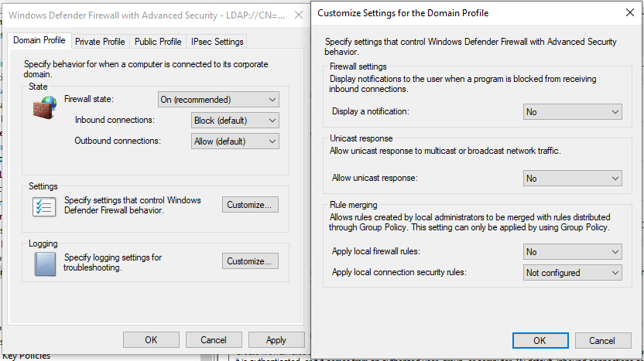The height and width of the screenshot is (361, 644).
Task: Click the Unicast response group label
Action: point(361,138)
